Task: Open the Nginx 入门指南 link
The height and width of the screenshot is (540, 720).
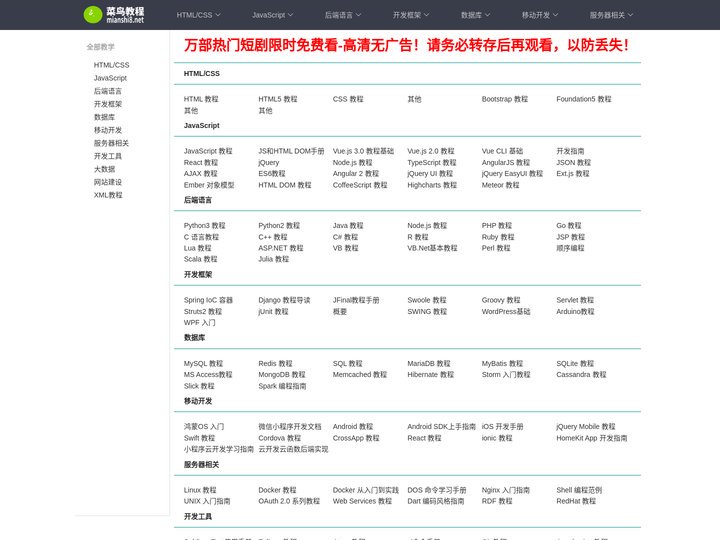Action: (506, 490)
